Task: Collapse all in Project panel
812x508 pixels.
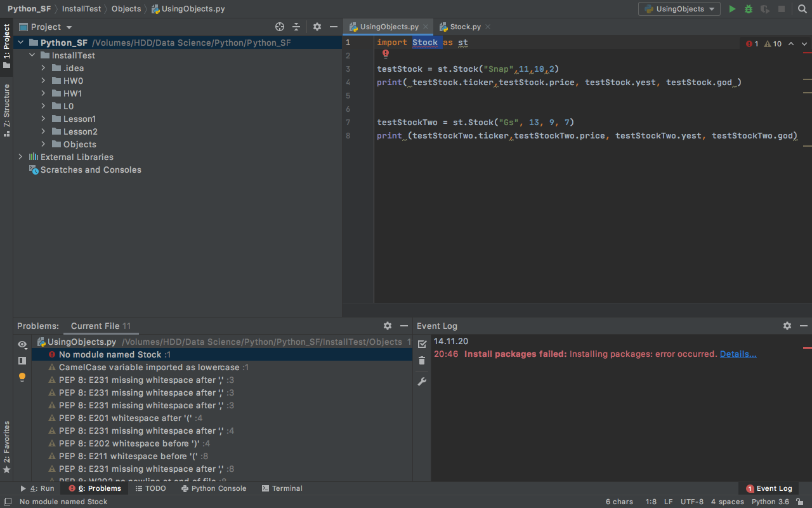Action: [x=296, y=27]
